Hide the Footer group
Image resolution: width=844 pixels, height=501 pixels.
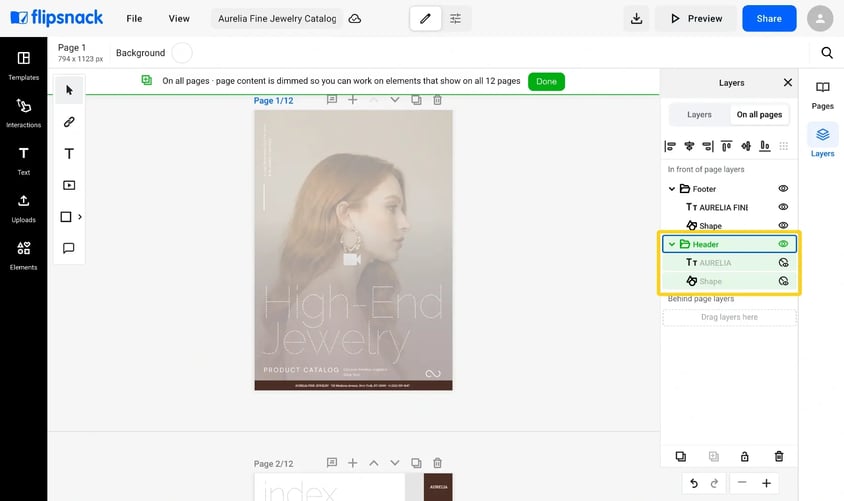point(783,188)
